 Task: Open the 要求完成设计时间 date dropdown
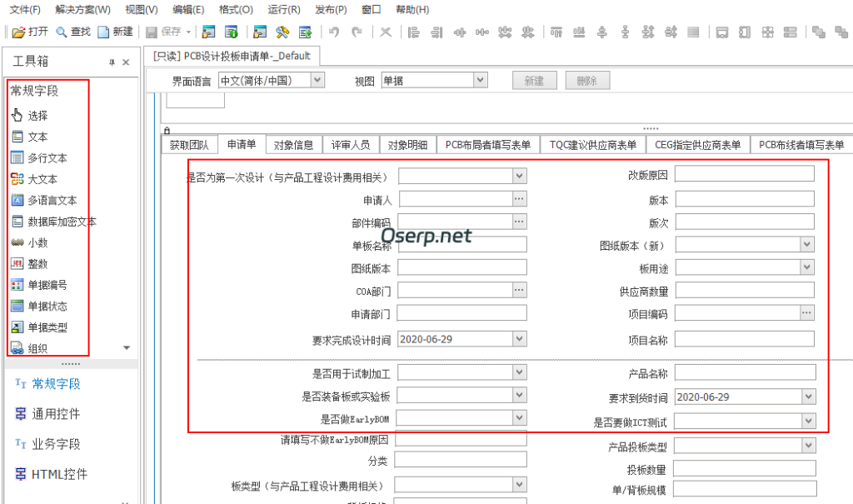[521, 339]
